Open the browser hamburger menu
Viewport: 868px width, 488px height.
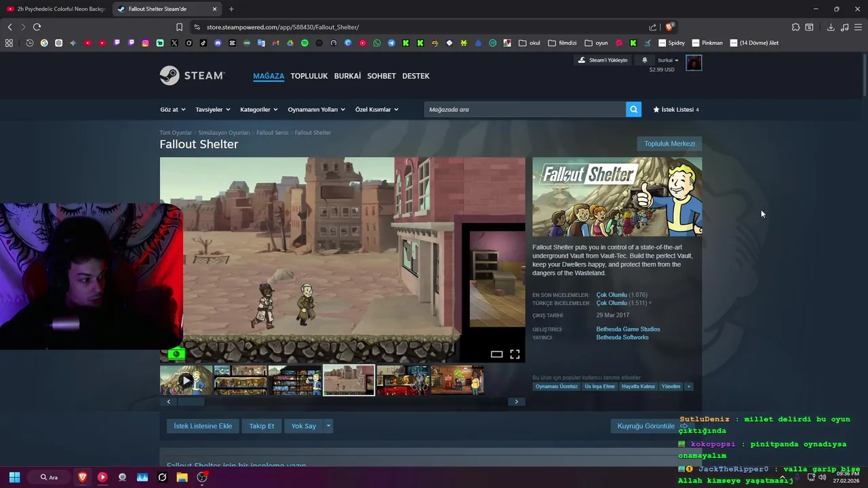click(x=858, y=27)
